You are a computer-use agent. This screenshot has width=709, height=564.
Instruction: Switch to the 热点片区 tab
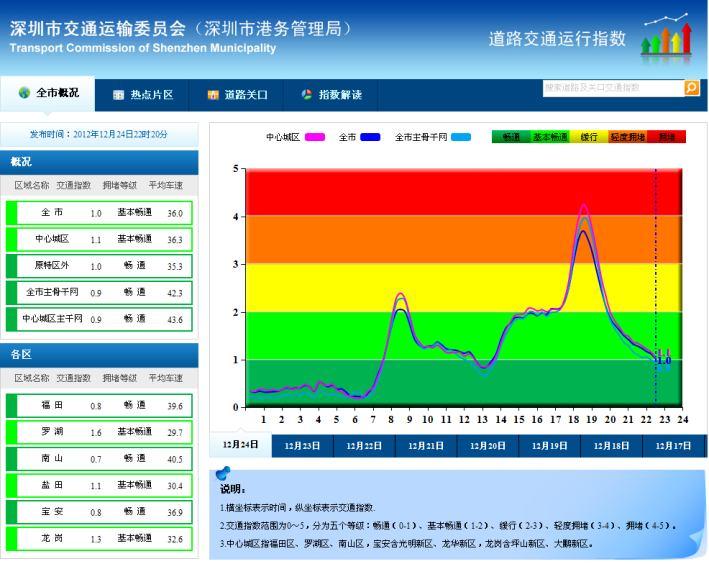point(142,95)
